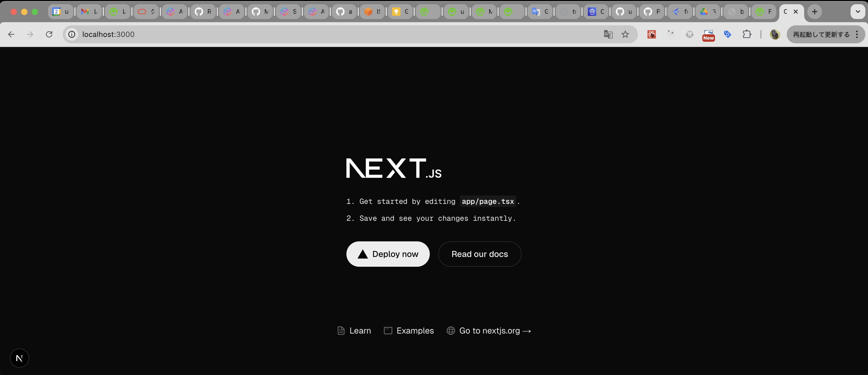Click the Google Translate icon in address bar
This screenshot has height=375, width=868.
[x=608, y=34]
